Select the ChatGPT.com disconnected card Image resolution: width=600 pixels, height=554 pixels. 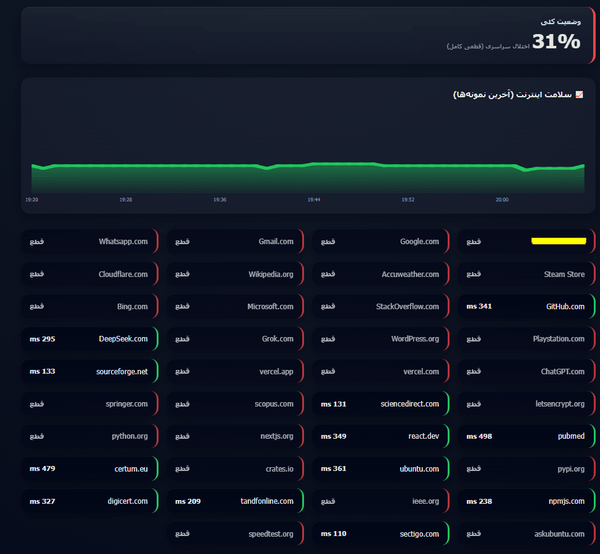coord(527,372)
